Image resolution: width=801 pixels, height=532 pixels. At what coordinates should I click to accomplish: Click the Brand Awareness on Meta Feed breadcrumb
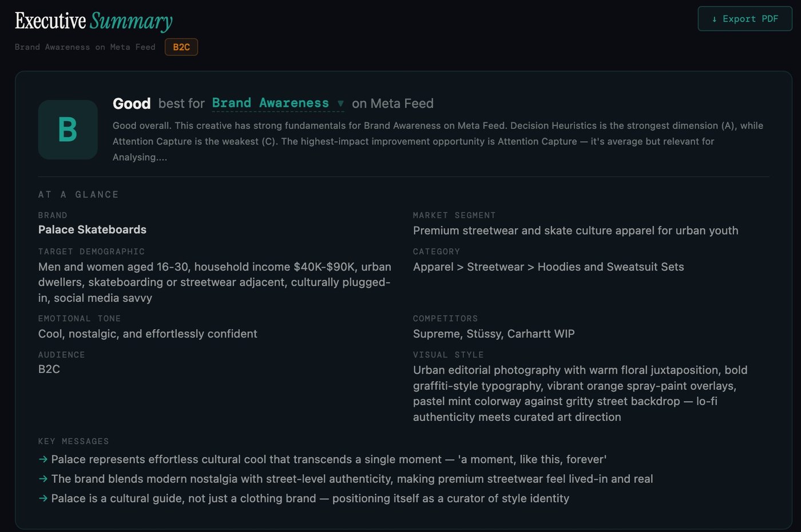pyautogui.click(x=85, y=47)
